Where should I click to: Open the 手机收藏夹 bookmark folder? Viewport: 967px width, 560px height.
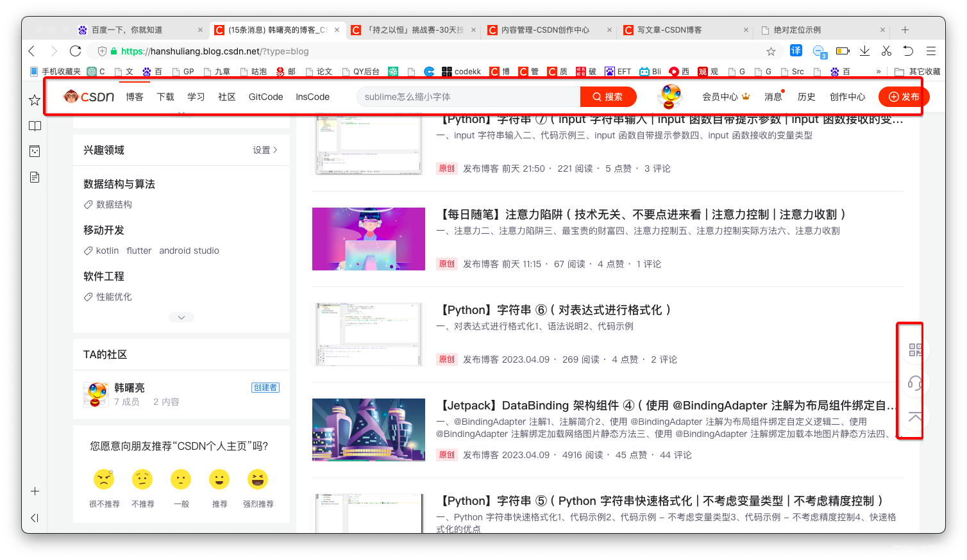pos(55,72)
